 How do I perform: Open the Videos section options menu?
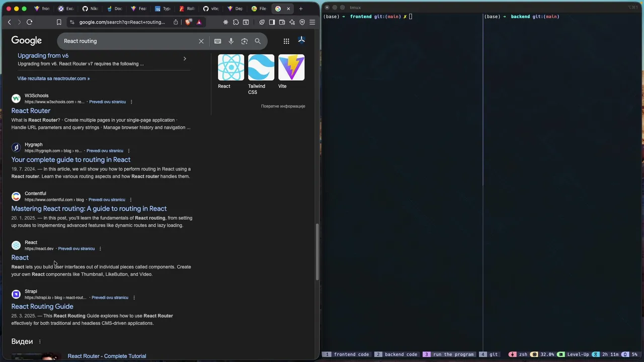[40, 342]
